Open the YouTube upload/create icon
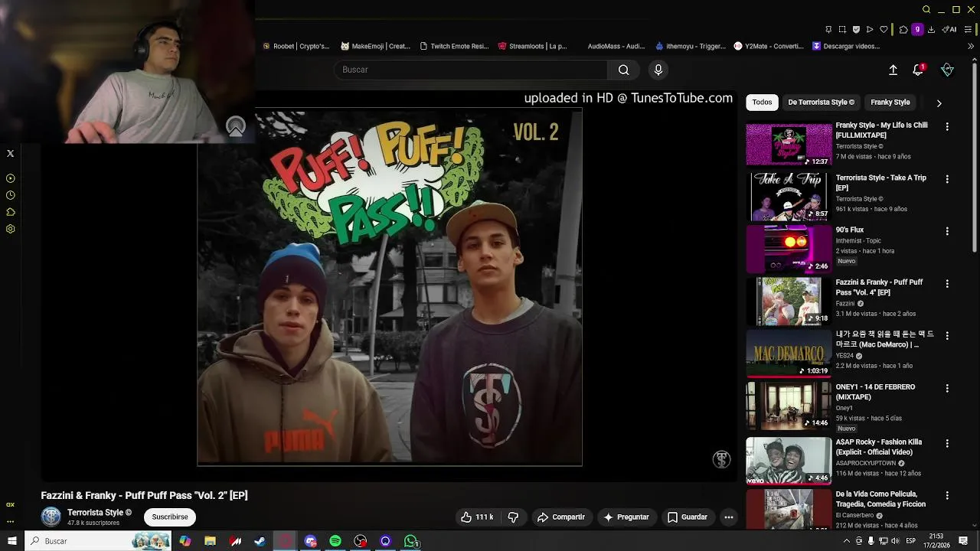The height and width of the screenshot is (551, 980). pos(893,70)
